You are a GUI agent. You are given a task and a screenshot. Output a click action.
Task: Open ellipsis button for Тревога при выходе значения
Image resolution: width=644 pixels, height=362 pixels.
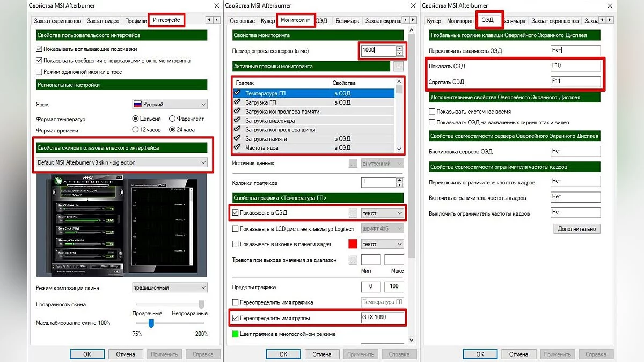click(353, 260)
